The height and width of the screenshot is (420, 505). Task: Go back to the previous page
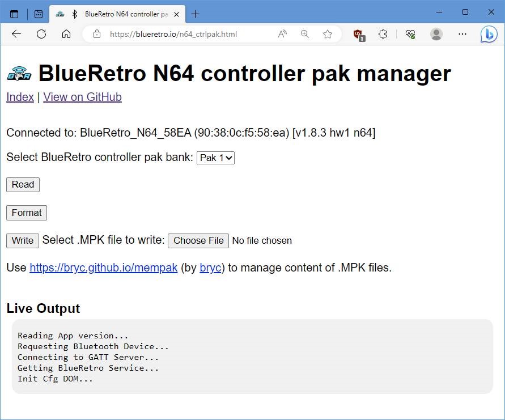(16, 34)
